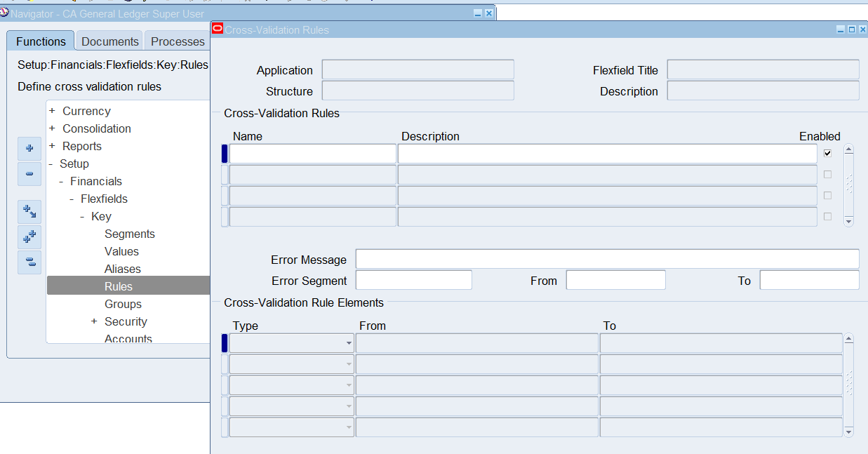Viewport: 868px width, 454px height.
Task: Click the Description field of the third rule row
Action: tap(608, 196)
